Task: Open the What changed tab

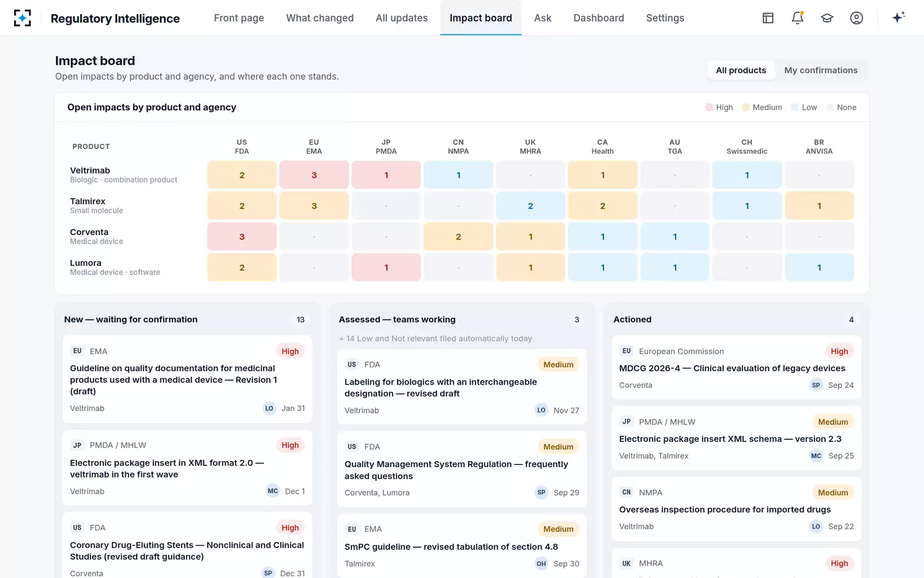Action: click(320, 18)
